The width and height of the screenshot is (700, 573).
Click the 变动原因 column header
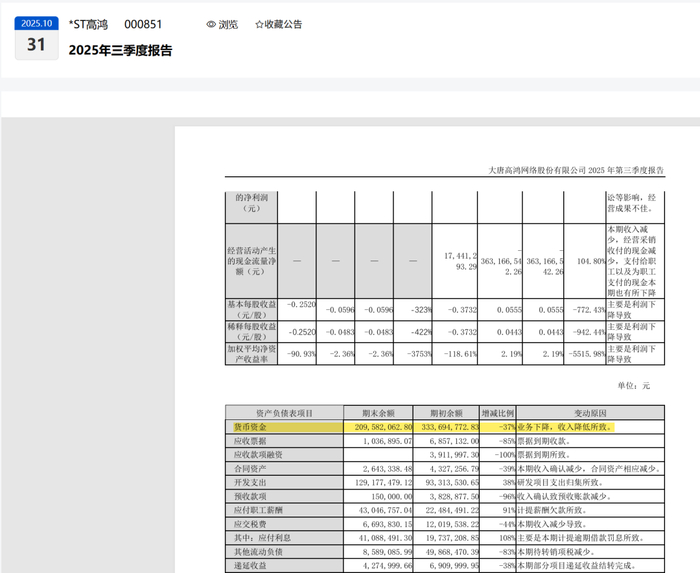pos(590,413)
